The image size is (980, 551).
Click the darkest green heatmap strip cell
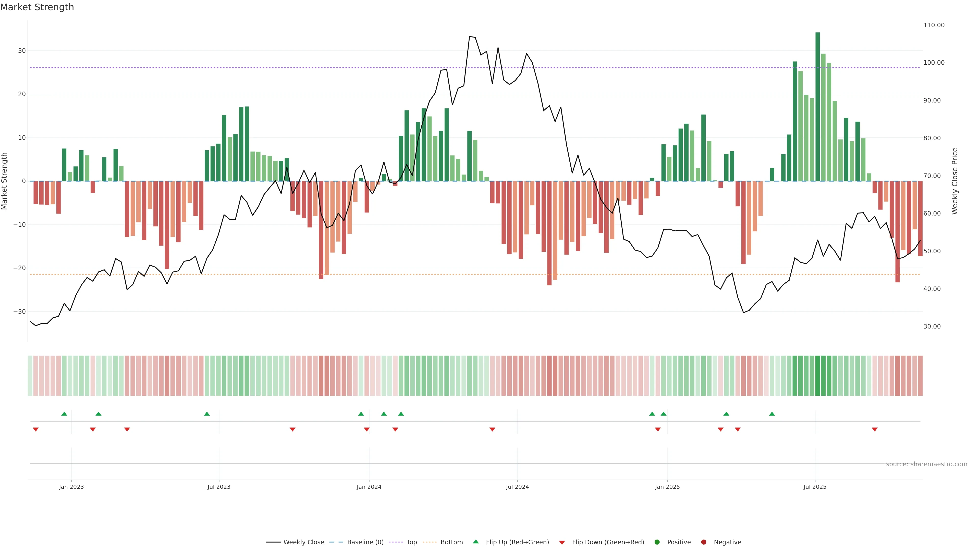point(817,375)
